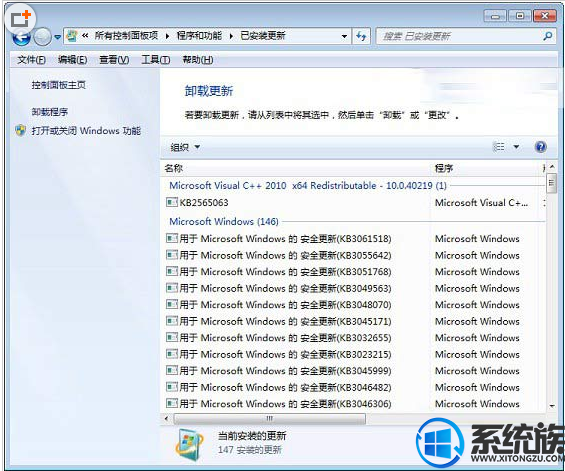The image size is (565, 471).
Task: Click 程序和功能 in the breadcrumb path
Action: tap(199, 36)
